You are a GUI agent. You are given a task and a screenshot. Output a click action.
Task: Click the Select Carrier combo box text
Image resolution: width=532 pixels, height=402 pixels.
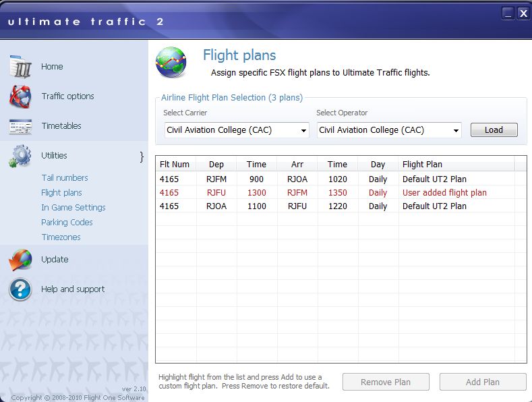coord(219,130)
